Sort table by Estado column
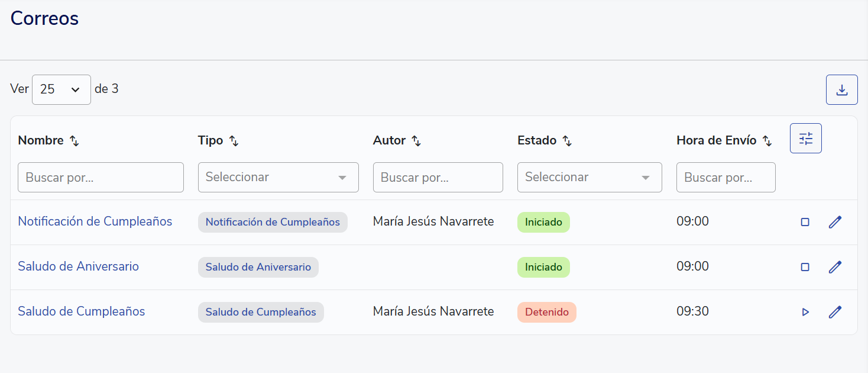This screenshot has width=868, height=373. pos(566,141)
